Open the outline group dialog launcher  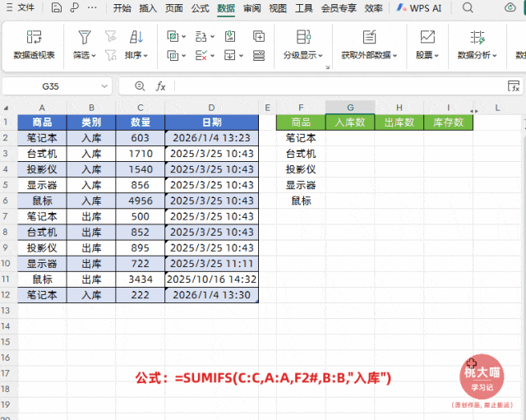(x=327, y=67)
